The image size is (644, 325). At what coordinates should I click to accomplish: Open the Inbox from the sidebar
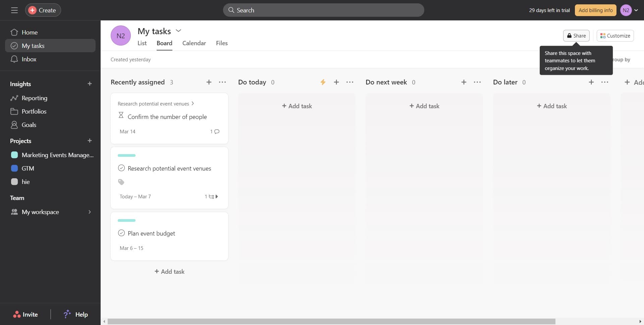[29, 59]
